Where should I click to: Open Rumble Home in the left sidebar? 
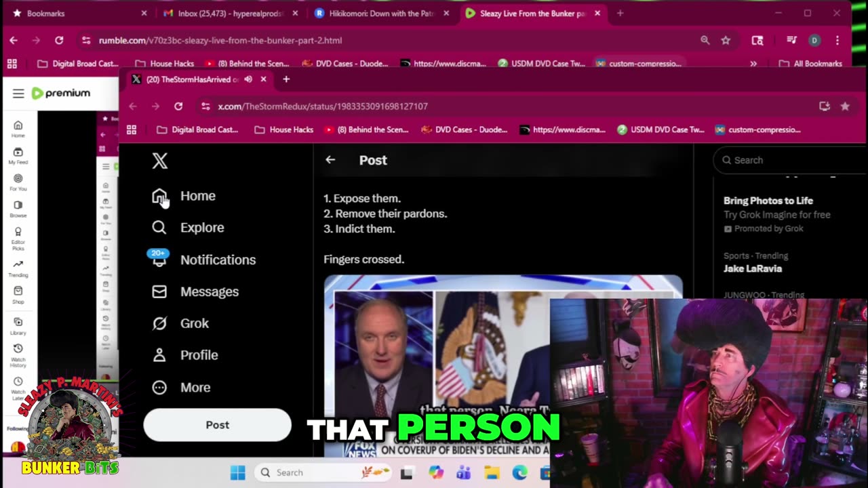[18, 129]
